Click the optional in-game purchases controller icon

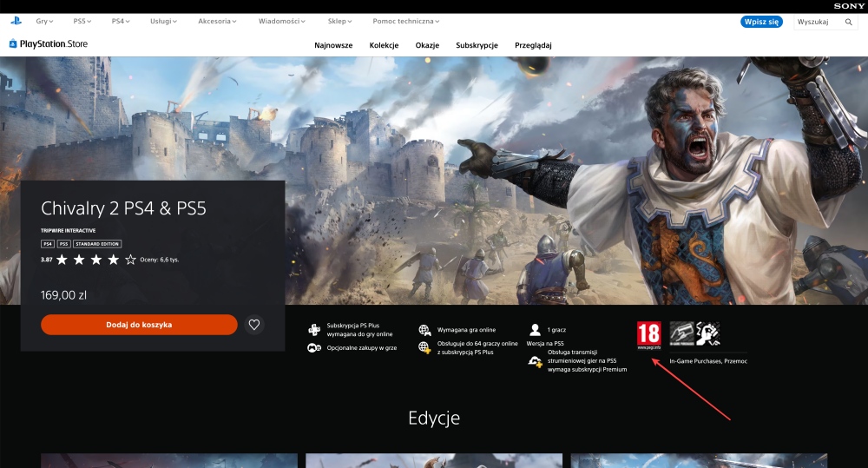(x=314, y=348)
